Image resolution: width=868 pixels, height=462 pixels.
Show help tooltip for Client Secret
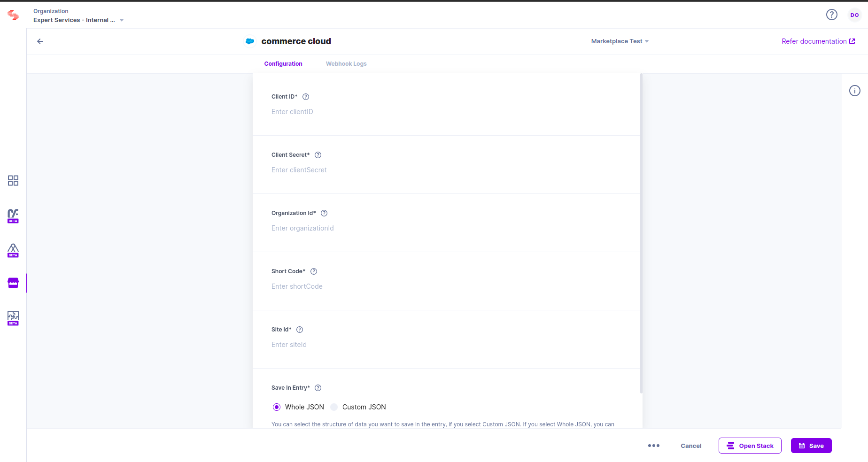tap(318, 155)
